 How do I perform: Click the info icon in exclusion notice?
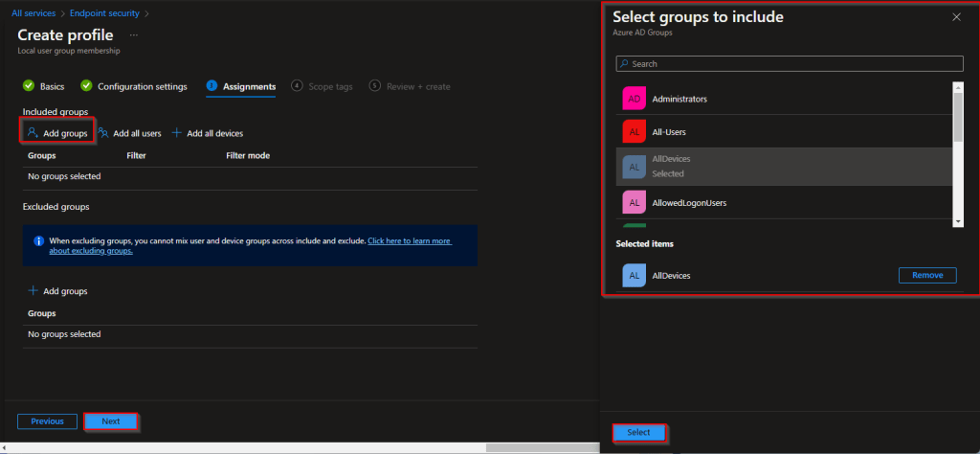[x=38, y=241]
